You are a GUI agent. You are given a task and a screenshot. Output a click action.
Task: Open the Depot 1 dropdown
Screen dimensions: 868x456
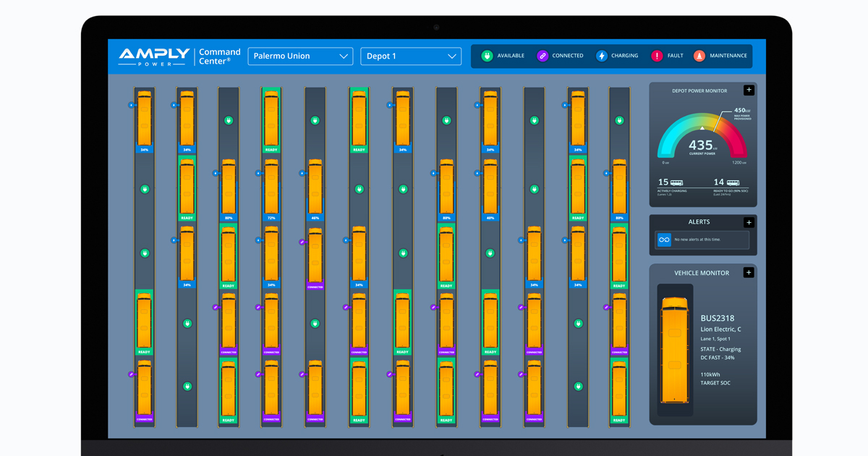(x=411, y=56)
